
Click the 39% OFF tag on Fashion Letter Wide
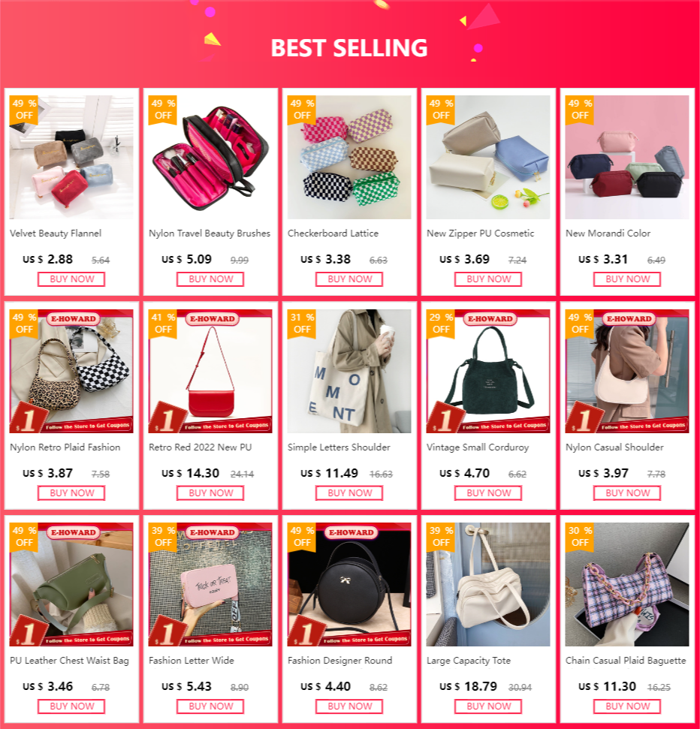[x=163, y=537]
